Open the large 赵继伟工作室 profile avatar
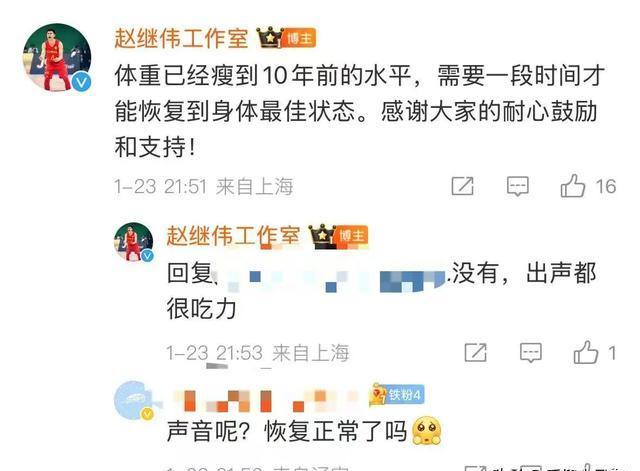 pyautogui.click(x=57, y=57)
